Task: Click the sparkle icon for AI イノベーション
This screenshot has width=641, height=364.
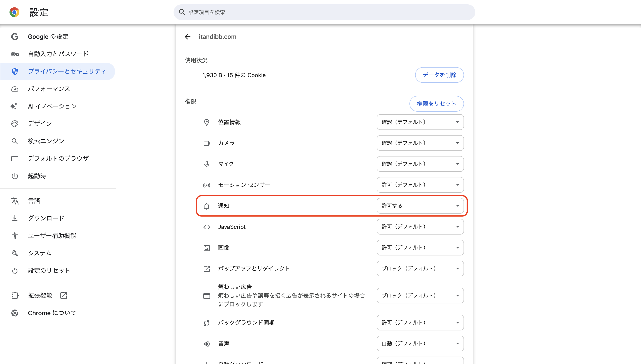Action: click(x=14, y=106)
